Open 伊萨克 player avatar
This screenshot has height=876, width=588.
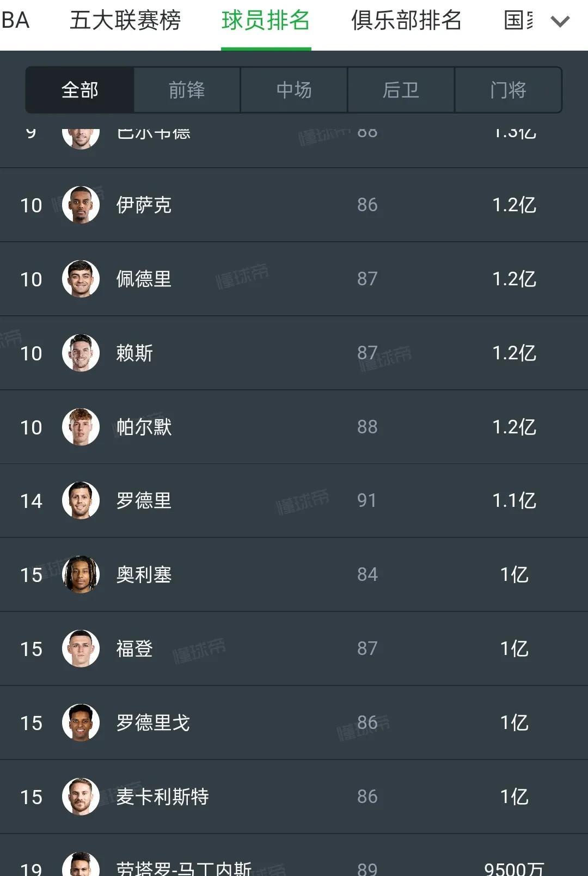click(x=81, y=205)
